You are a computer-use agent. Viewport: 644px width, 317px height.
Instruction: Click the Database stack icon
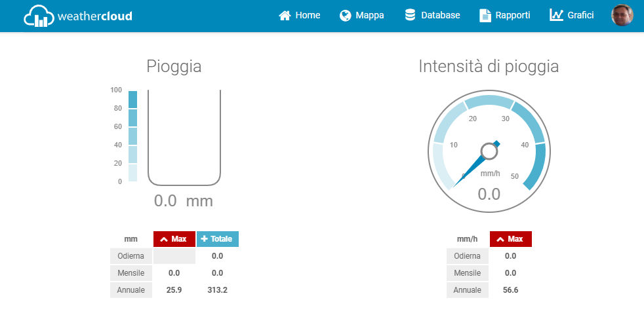pyautogui.click(x=411, y=15)
